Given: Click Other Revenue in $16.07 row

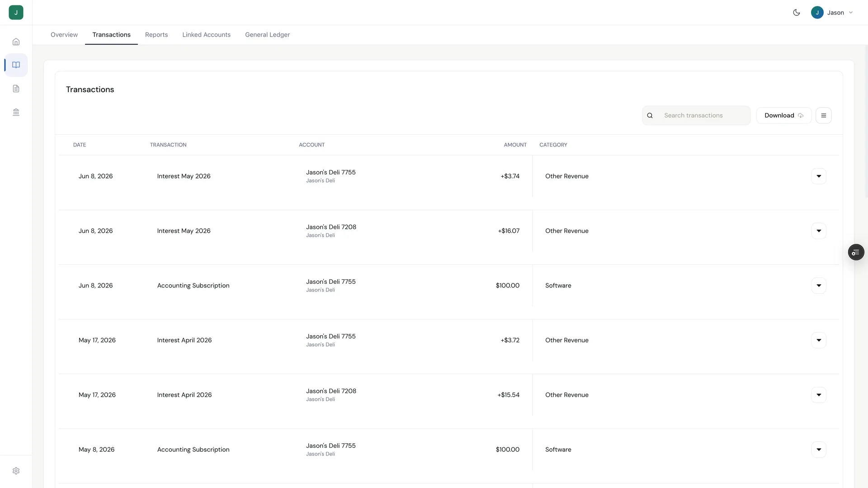Looking at the screenshot, I should click(566, 231).
